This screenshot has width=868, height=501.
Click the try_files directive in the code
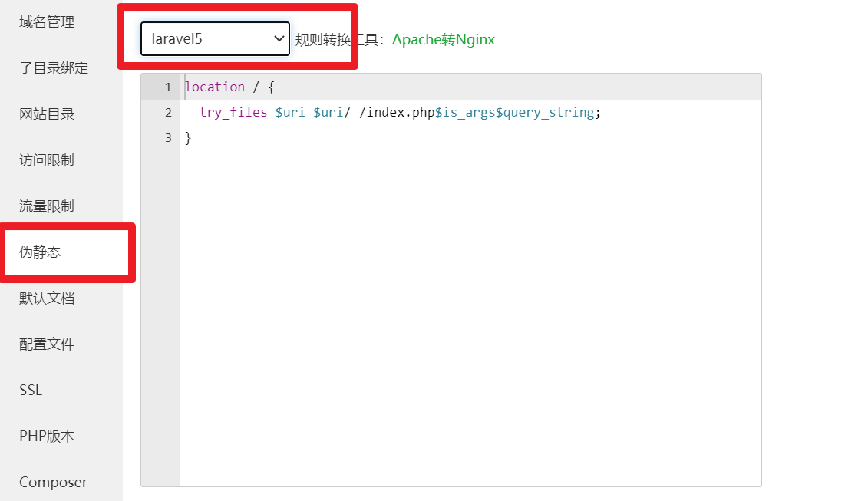pyautogui.click(x=233, y=113)
